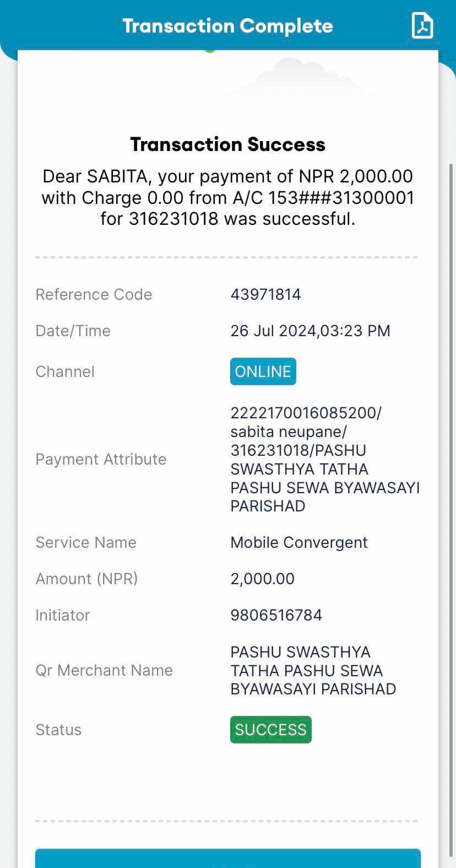Tap the Amount (NPR) label
Image resolution: width=456 pixels, height=868 pixels.
(86, 579)
